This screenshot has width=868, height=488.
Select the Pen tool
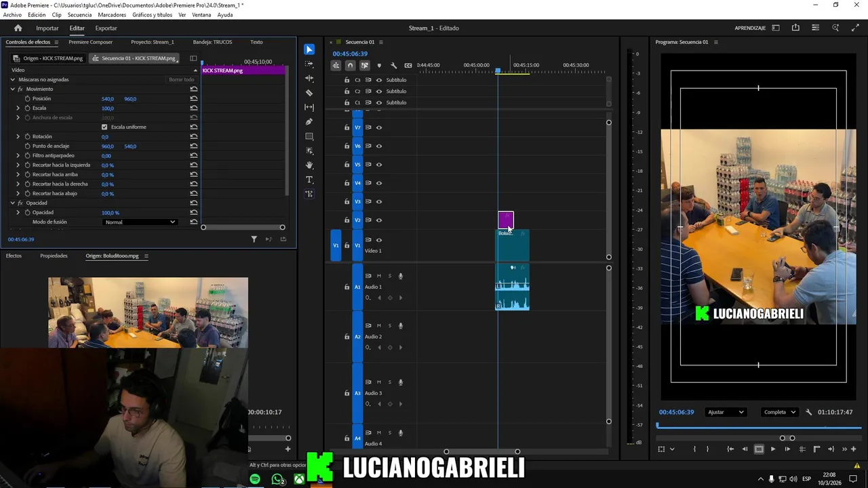coord(309,122)
